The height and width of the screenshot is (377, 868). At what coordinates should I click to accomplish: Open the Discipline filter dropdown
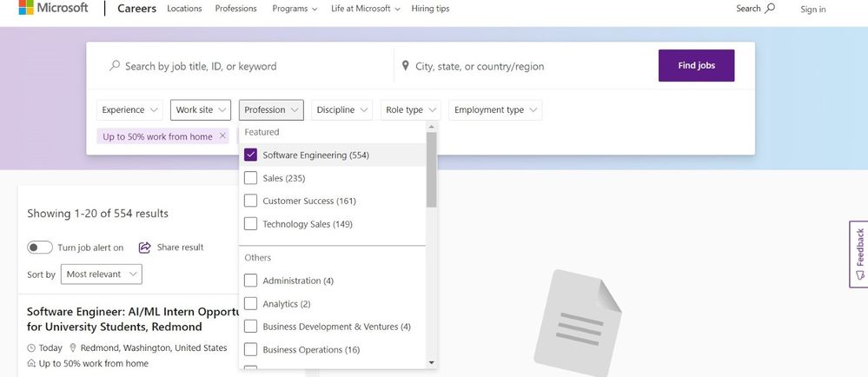click(341, 109)
